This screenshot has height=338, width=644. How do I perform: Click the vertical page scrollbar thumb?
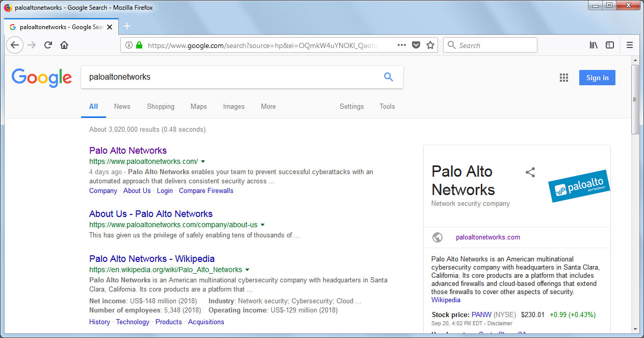(x=635, y=100)
